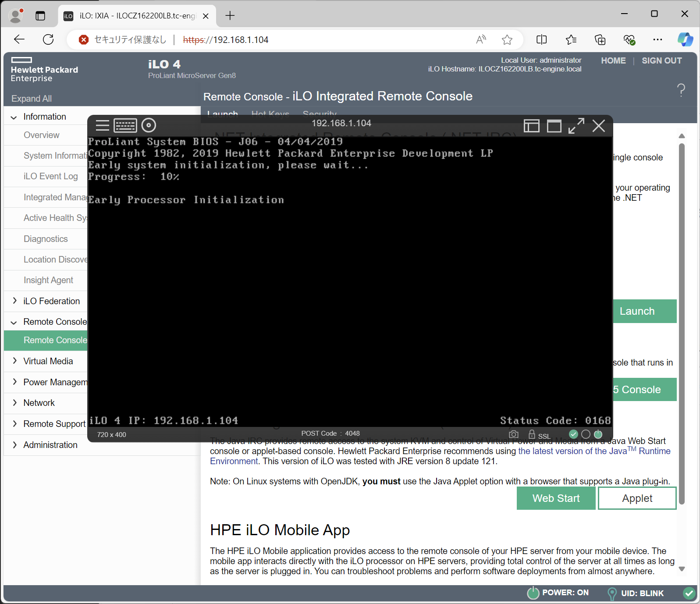Open the tab actions menu icon

pos(40,16)
